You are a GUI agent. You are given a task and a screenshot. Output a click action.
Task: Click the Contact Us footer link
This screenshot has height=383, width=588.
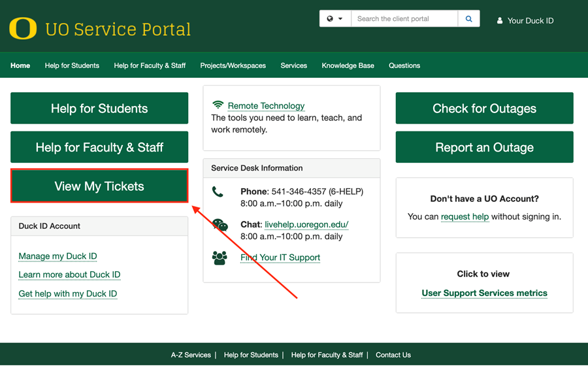coord(393,355)
